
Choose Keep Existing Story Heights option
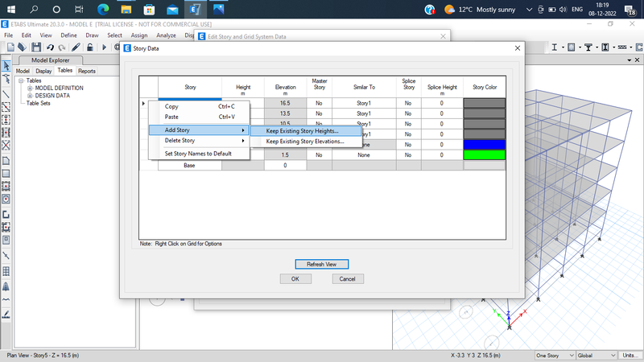(306, 131)
